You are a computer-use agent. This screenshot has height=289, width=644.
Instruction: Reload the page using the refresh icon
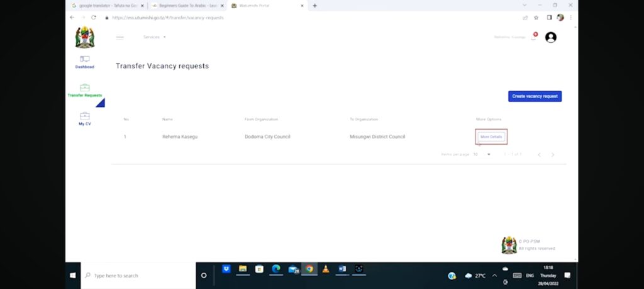coord(94,18)
